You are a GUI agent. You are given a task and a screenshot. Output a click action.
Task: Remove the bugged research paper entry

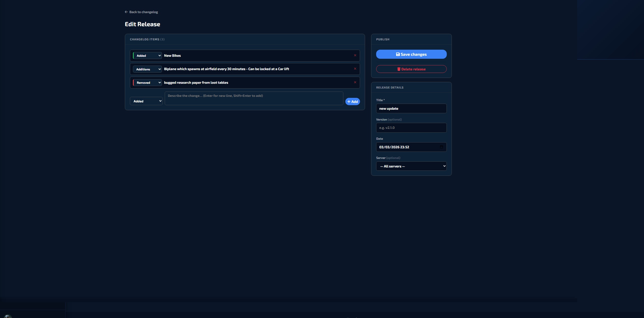point(355,82)
